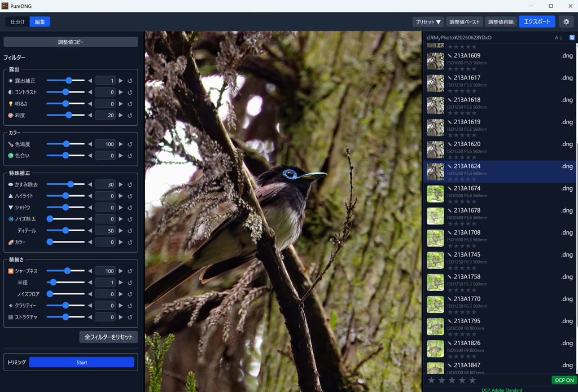
Task: Reset the 彩度 adjustment icon
Action: pos(130,115)
